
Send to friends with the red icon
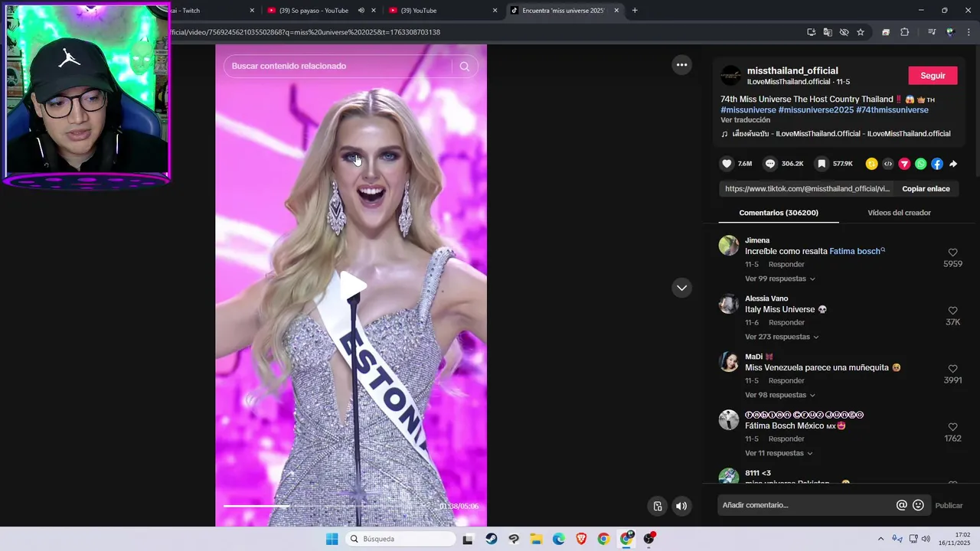tap(904, 164)
